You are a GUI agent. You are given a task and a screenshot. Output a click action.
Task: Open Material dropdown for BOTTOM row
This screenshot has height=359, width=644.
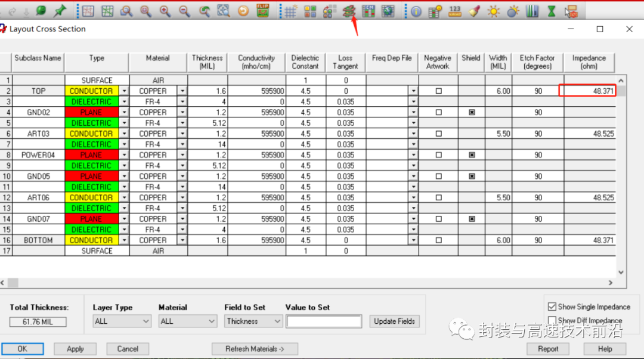tap(182, 240)
